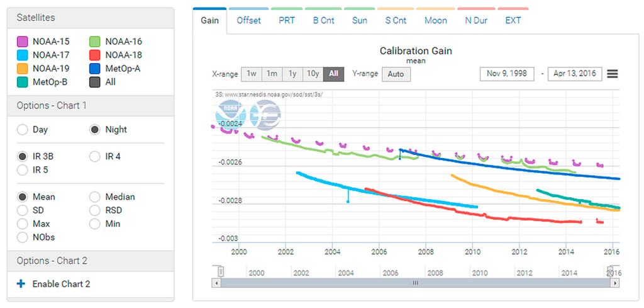Select the NObs radio option
Screen dimensions: 644x308
(23, 237)
